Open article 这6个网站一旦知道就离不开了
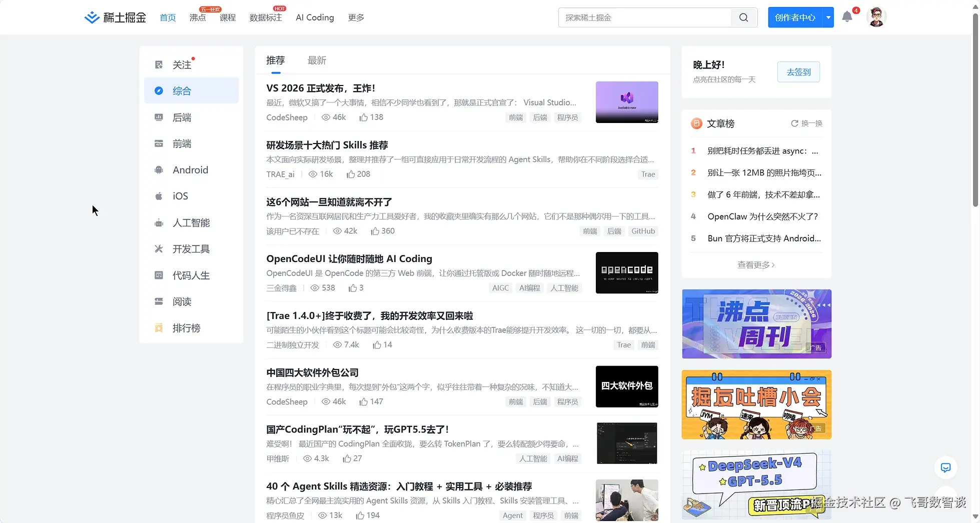 click(329, 202)
